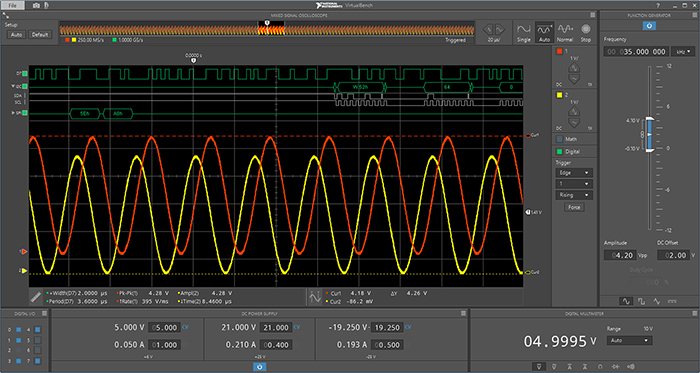Open the trigger type Edge dropdown
The width and height of the screenshot is (700, 373).
coord(574,173)
